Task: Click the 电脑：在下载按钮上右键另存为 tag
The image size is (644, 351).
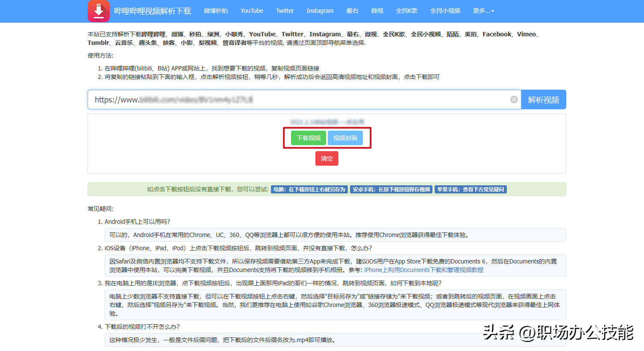Action: [309, 189]
